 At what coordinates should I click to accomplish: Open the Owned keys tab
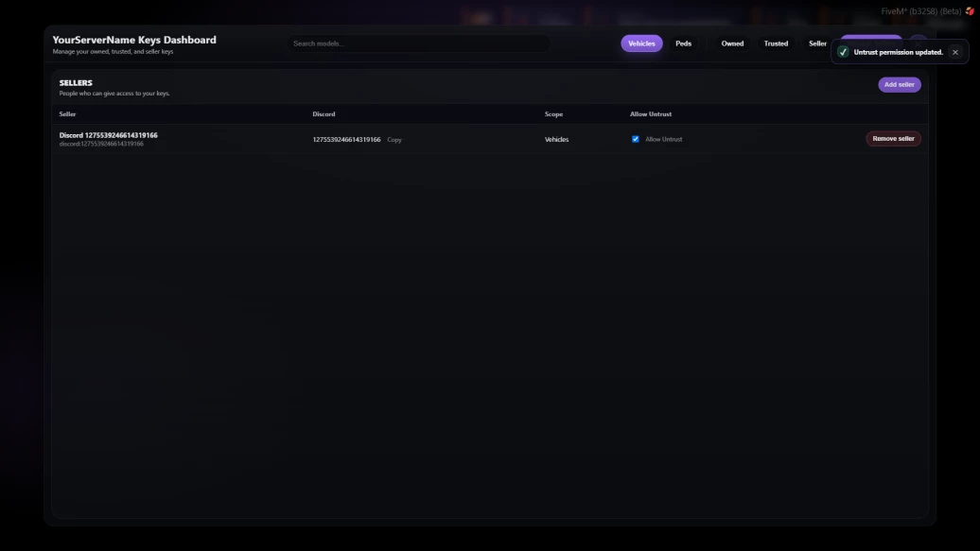(x=732, y=43)
